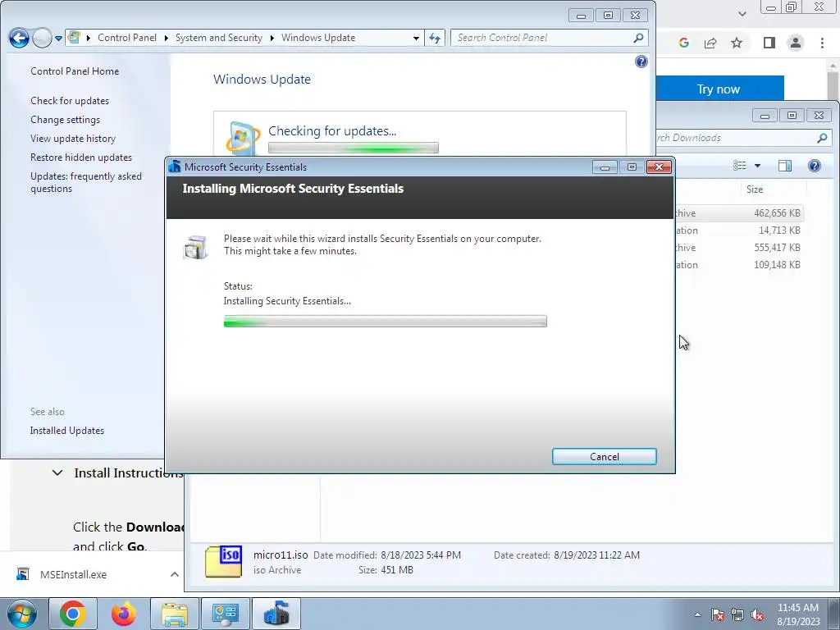Toggle Chrome side panel icon
This screenshot has width=840, height=630.
[769, 43]
